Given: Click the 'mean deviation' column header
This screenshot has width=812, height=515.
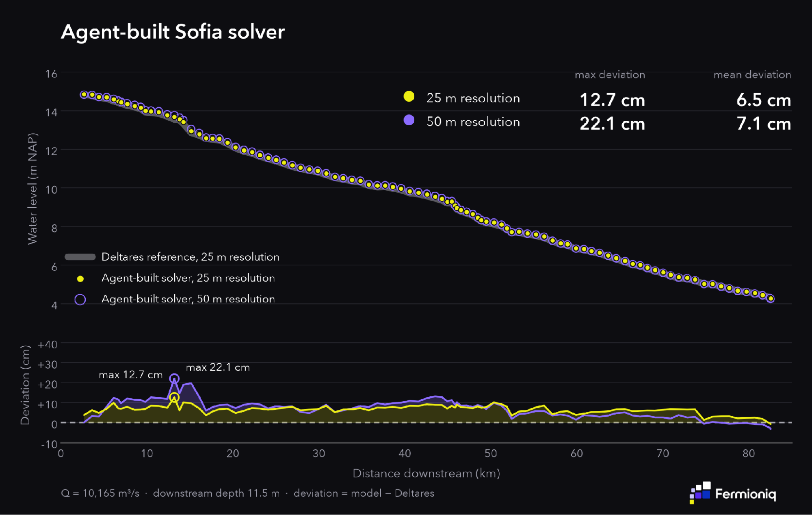Looking at the screenshot, I should click(752, 75).
